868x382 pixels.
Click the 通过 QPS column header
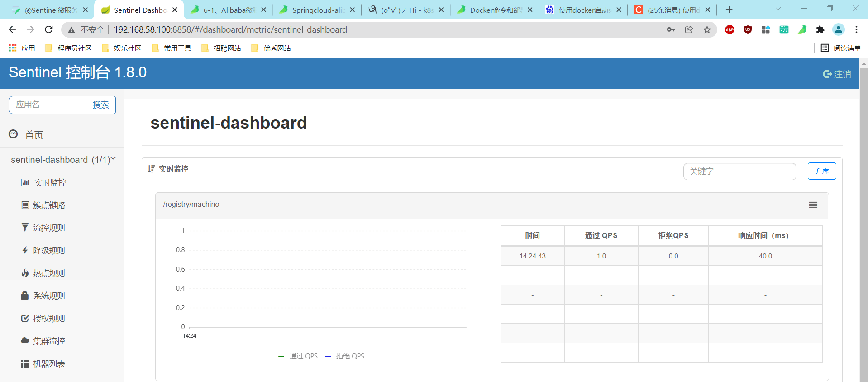601,235
